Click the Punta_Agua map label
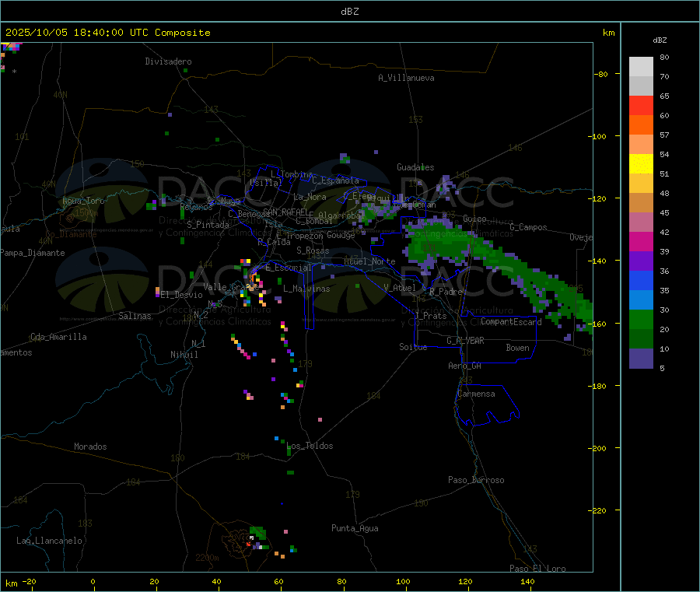 (355, 528)
